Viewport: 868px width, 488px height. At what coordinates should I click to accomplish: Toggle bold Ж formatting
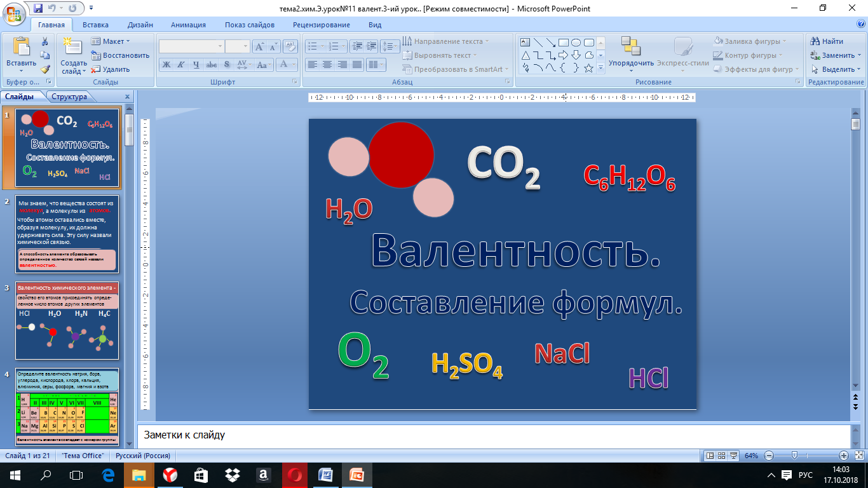(166, 64)
